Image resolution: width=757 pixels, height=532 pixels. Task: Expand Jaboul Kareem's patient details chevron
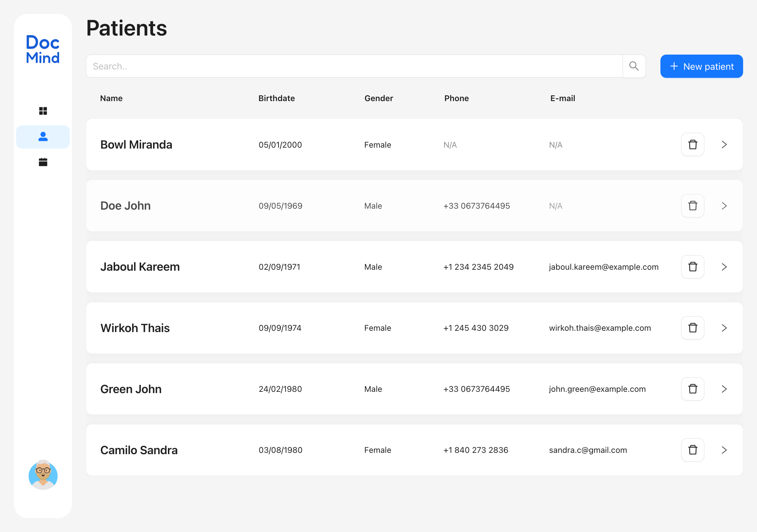coord(724,267)
